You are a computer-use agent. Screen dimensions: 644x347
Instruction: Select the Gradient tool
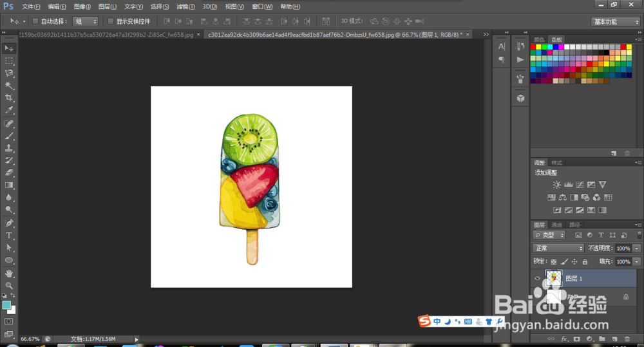(8, 185)
